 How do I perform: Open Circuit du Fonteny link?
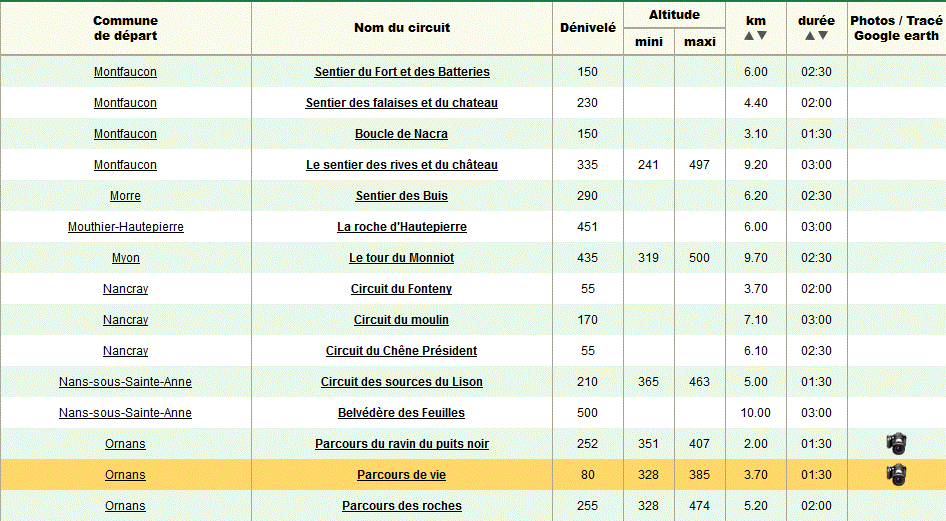point(401,289)
